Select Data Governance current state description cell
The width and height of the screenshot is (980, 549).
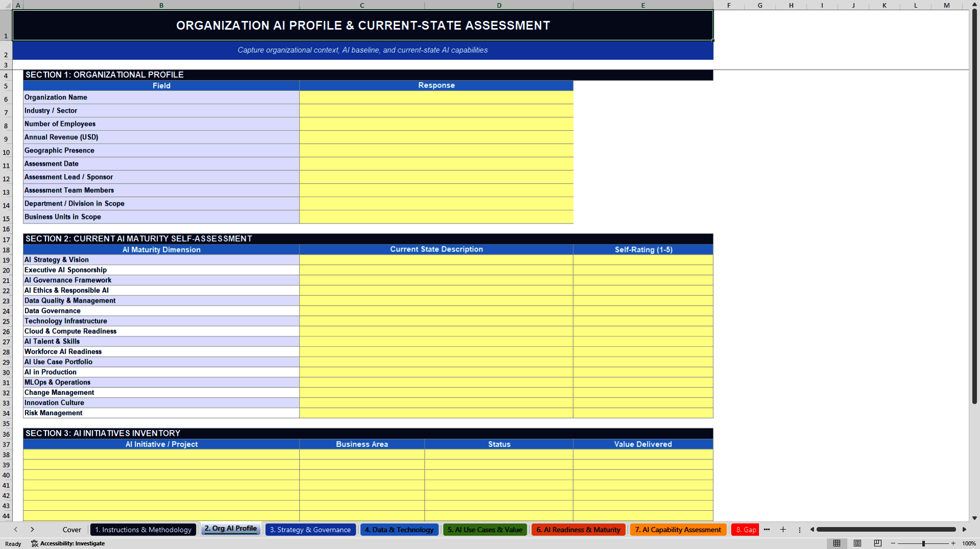(436, 311)
